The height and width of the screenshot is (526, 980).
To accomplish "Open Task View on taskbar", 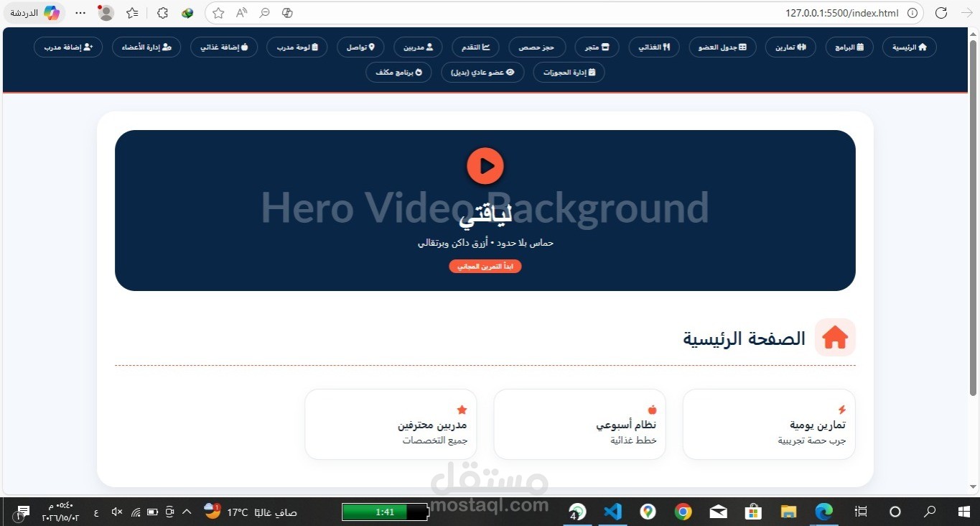I will 860,512.
